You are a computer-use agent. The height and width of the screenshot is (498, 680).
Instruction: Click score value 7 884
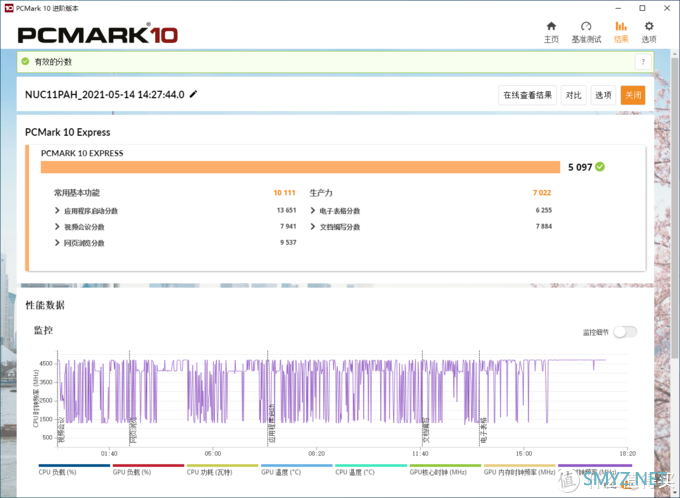tap(544, 226)
